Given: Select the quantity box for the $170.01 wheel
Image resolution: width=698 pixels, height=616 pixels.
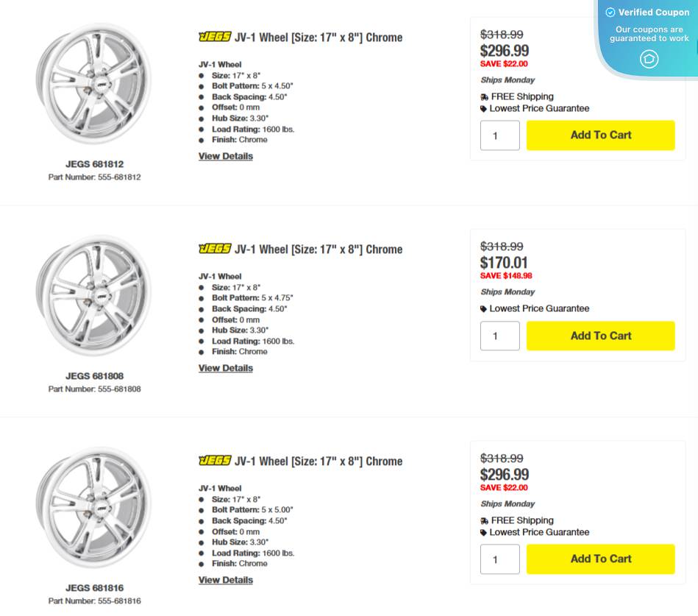Looking at the screenshot, I should [499, 336].
